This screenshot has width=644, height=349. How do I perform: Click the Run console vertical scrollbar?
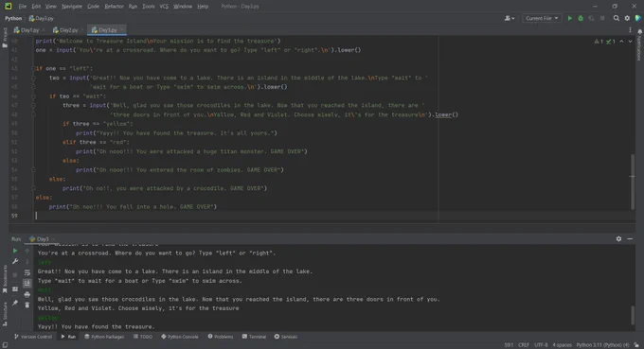click(x=633, y=315)
